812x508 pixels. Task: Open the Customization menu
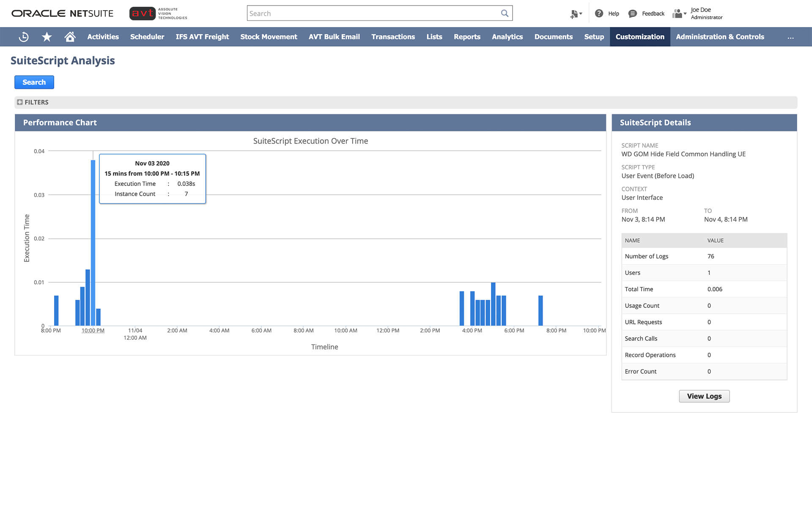(x=639, y=37)
